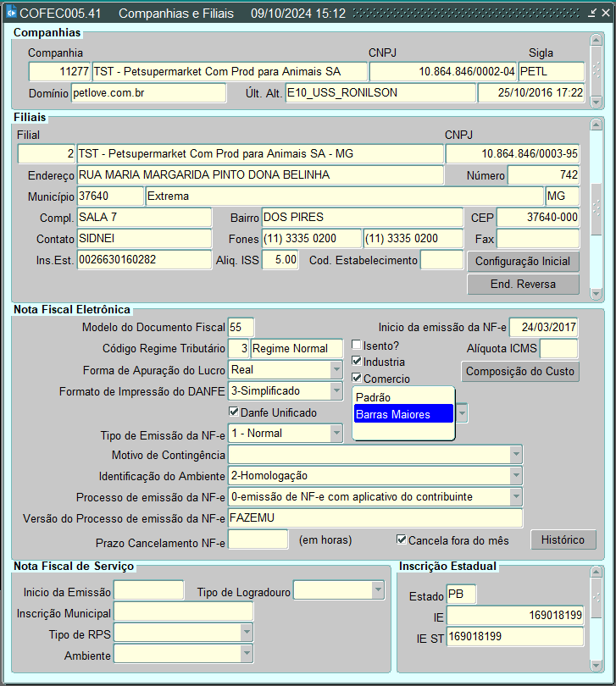Open Forma de Apuração do Lucro dropdown
This screenshot has height=686, width=616.
[336, 370]
